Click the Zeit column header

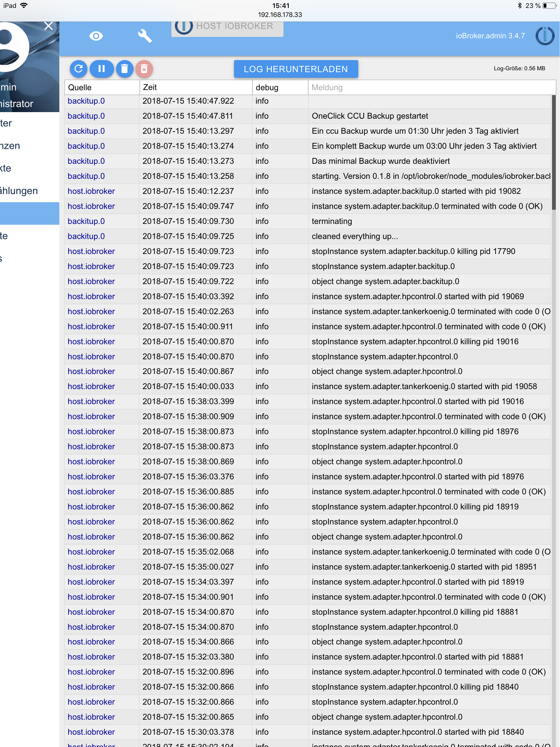[196, 87]
